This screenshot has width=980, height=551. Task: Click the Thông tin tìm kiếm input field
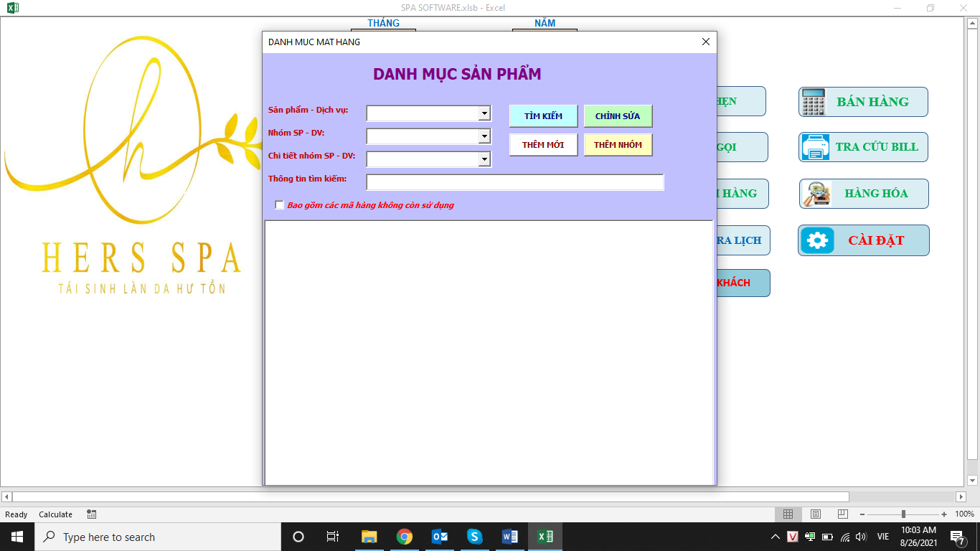(x=515, y=182)
